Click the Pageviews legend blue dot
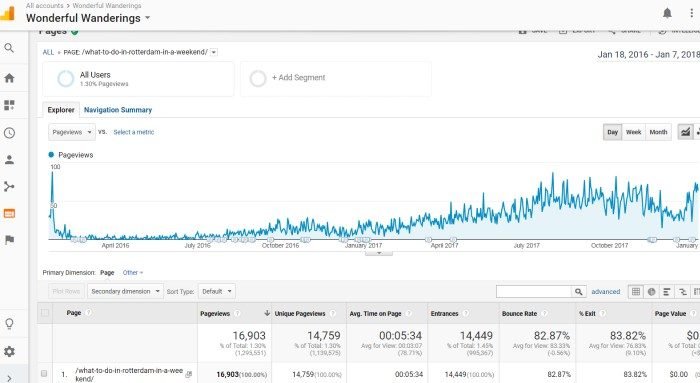 coord(51,154)
